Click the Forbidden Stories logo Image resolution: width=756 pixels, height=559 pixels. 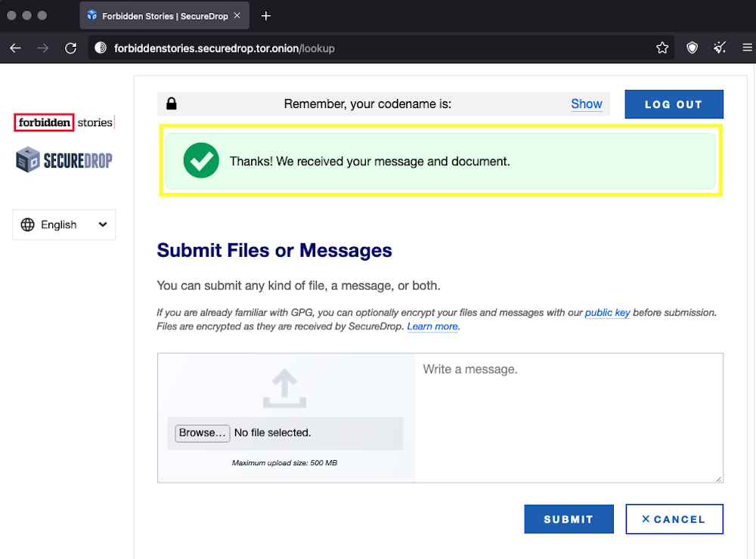coord(64,122)
